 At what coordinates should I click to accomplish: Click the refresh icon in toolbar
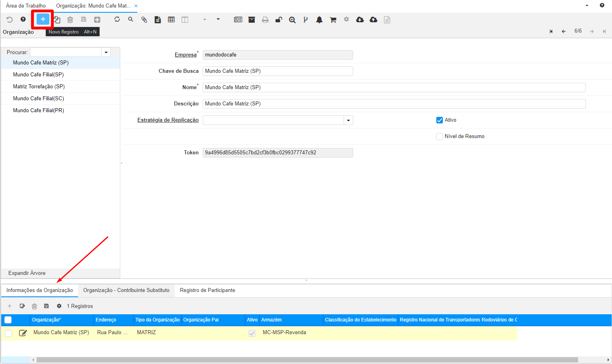pos(117,19)
